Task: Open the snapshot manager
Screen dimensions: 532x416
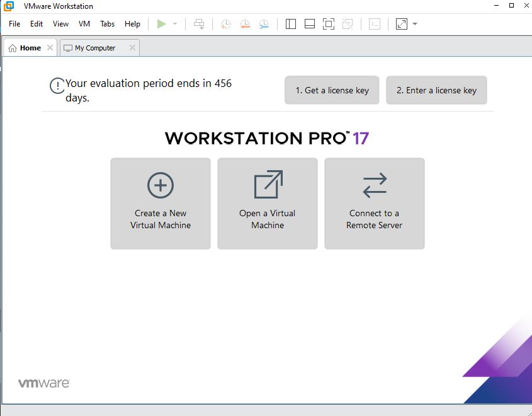Action: [264, 23]
